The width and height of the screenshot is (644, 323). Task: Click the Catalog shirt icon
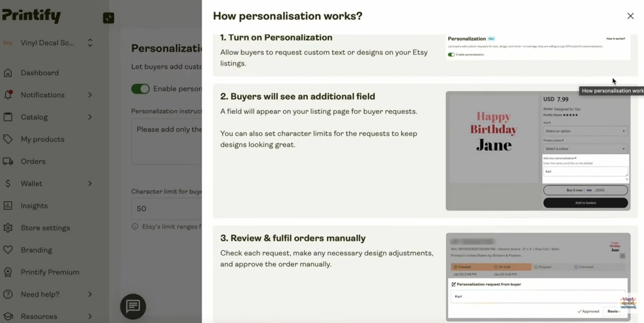point(8,117)
